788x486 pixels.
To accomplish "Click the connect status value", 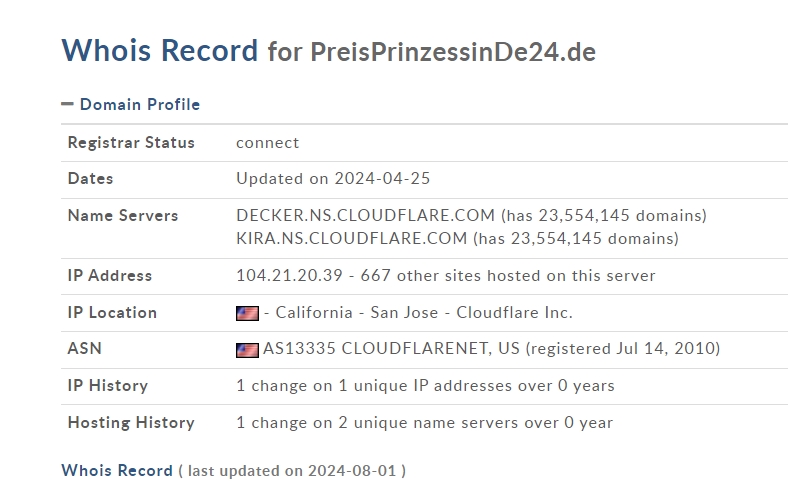I will pos(267,143).
